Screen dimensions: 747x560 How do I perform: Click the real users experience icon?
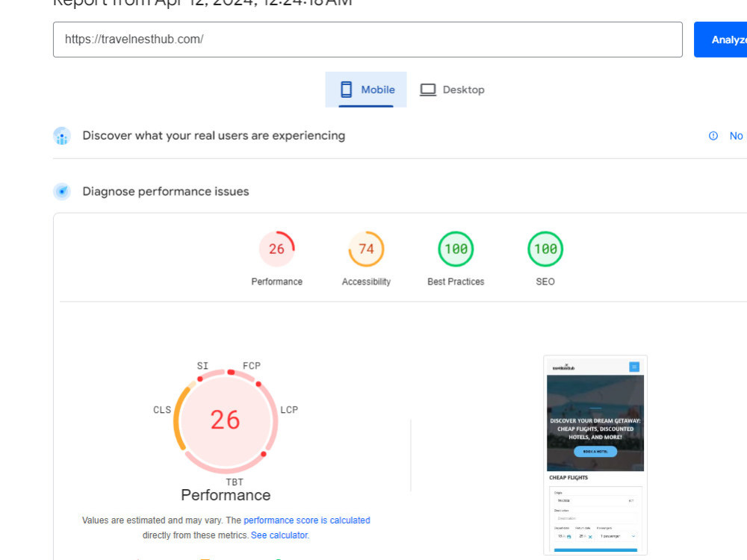tap(62, 136)
